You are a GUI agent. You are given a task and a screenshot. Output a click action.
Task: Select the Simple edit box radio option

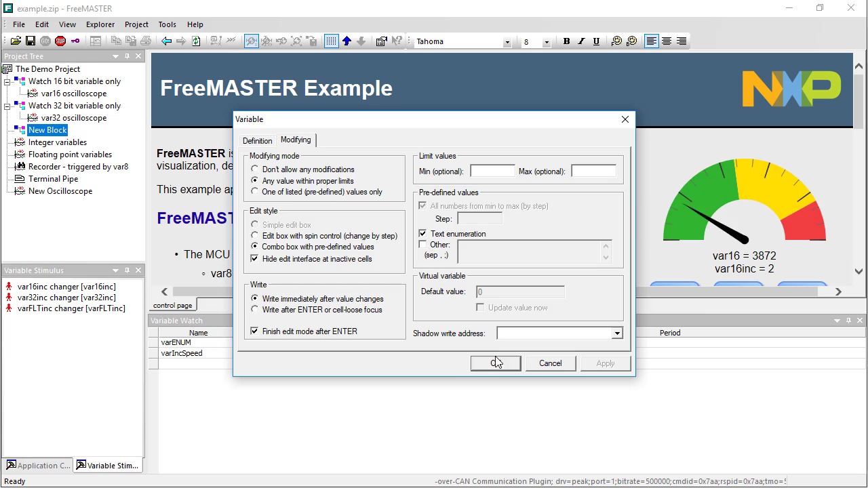(x=255, y=224)
